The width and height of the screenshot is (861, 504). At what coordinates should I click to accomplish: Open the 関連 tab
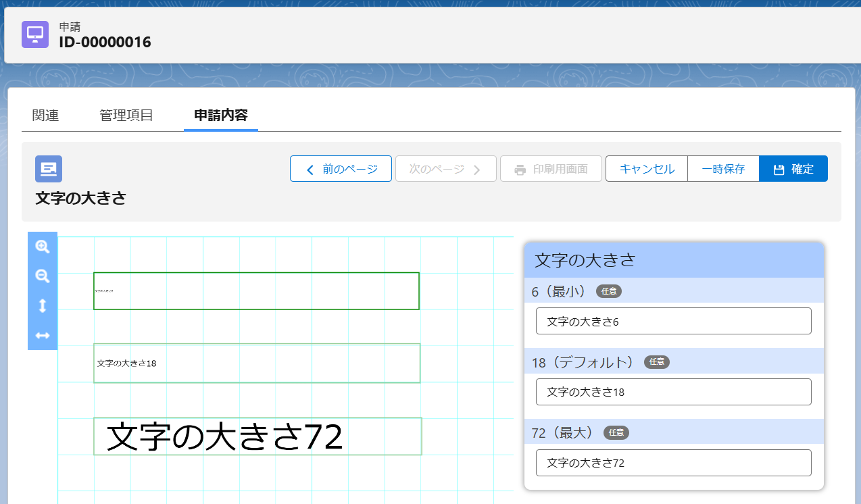point(45,115)
